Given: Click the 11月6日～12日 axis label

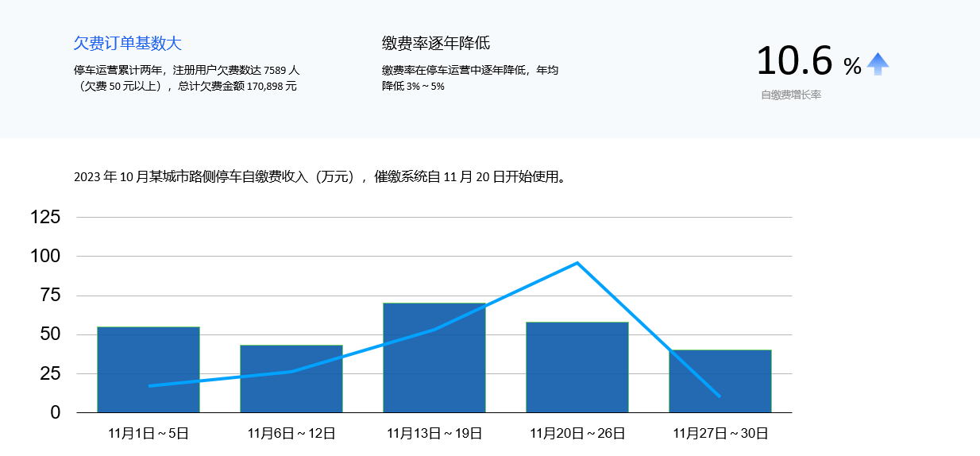Looking at the screenshot, I should point(291,434).
